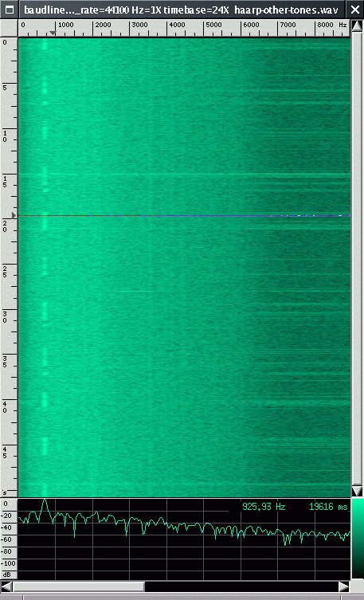This screenshot has width=364, height=600.
Task: Click the -60 dB axis label
Action: (8, 539)
